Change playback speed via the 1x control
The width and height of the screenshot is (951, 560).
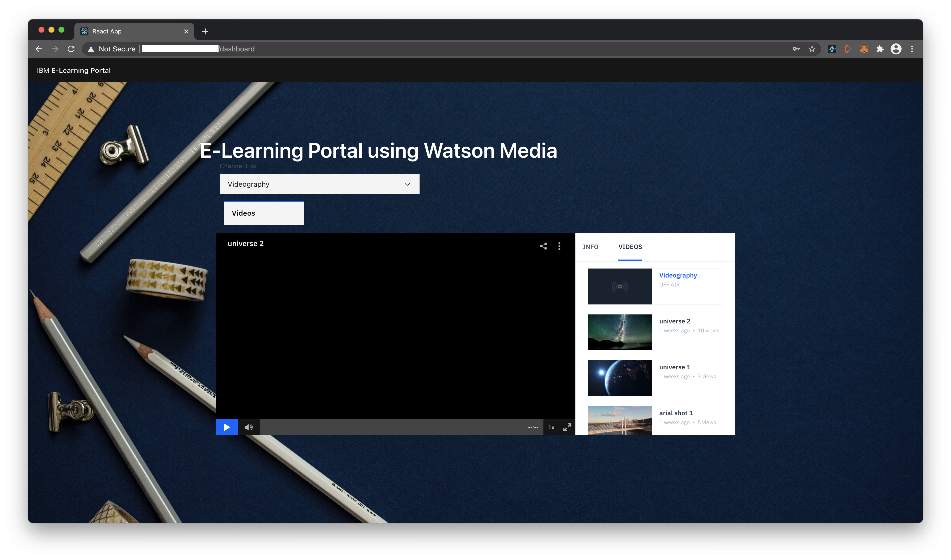point(551,427)
